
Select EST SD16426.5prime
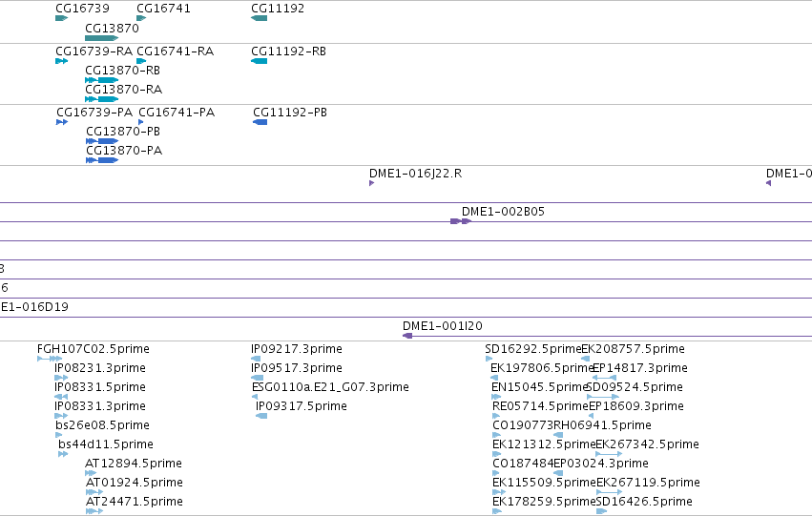point(644,502)
